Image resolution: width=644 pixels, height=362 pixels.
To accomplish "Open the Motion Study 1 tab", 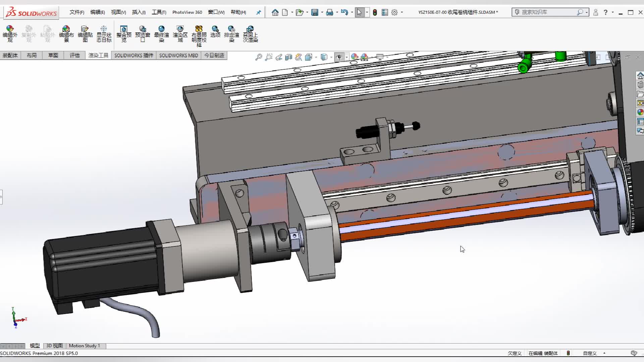I will pyautogui.click(x=84, y=346).
